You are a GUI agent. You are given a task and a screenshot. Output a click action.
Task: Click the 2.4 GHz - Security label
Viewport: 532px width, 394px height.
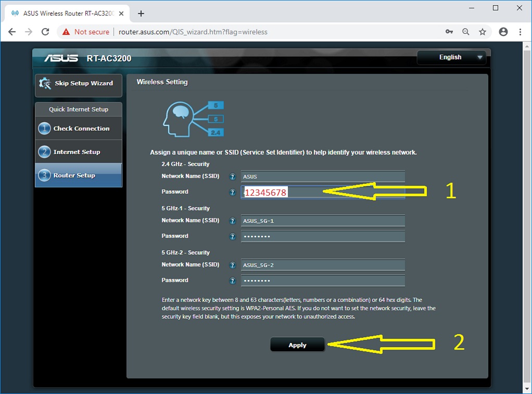pos(185,164)
